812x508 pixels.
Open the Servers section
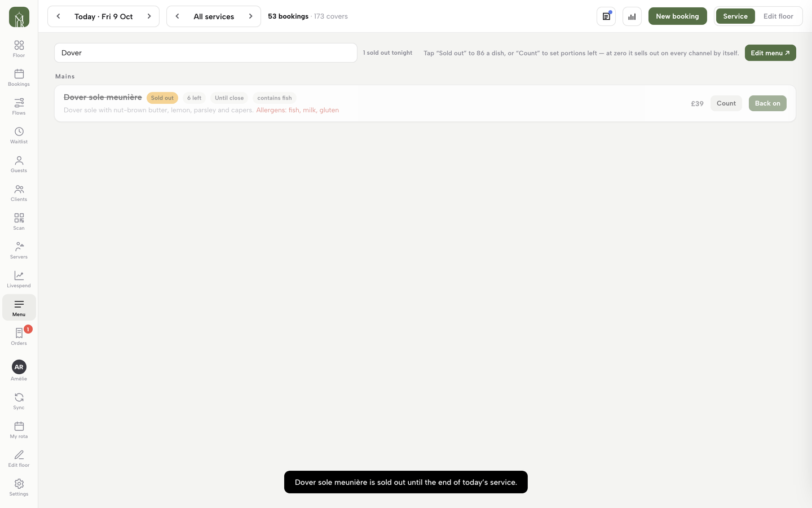[19, 250]
